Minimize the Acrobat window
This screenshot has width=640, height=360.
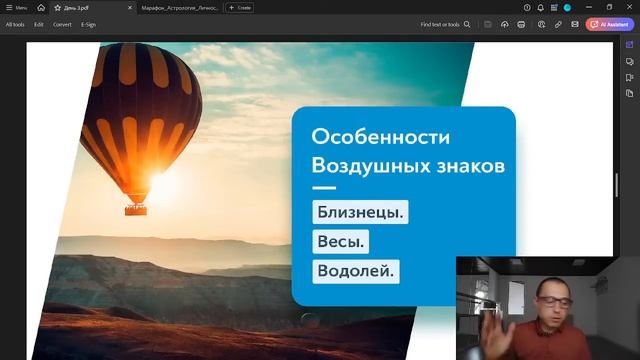point(589,7)
